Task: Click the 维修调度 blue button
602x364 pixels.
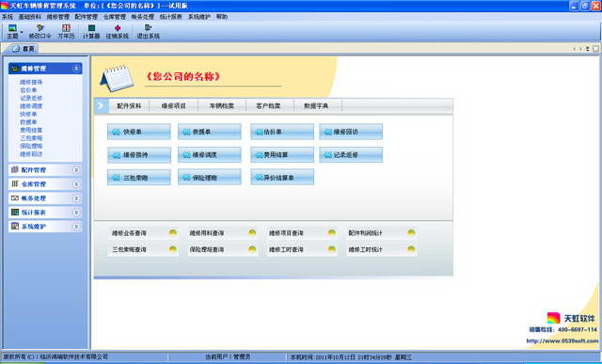Action: tap(210, 155)
